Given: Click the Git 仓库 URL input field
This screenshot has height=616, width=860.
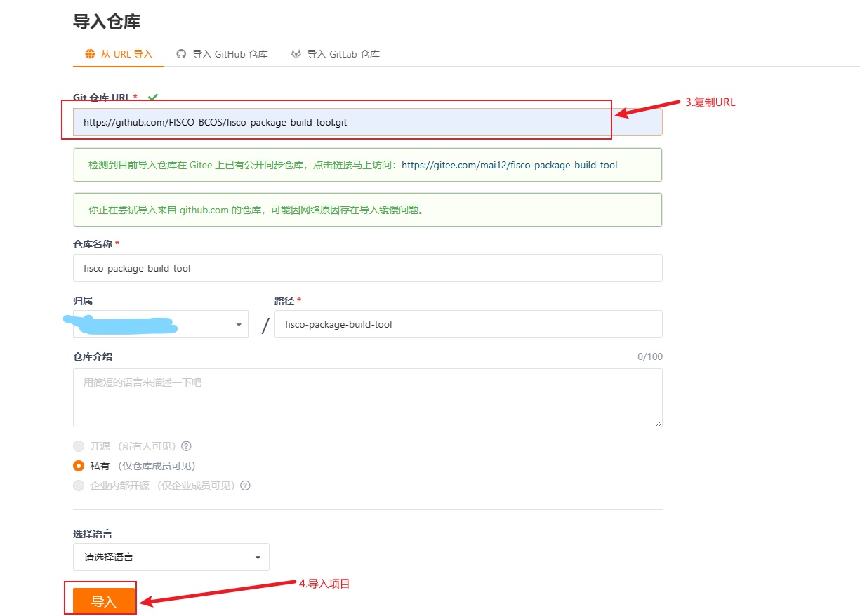Looking at the screenshot, I should click(367, 122).
